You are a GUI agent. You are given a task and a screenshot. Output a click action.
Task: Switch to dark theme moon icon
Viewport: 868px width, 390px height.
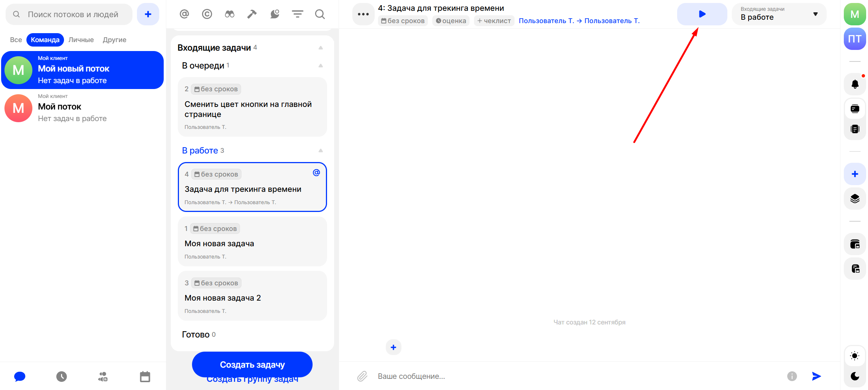tap(855, 376)
